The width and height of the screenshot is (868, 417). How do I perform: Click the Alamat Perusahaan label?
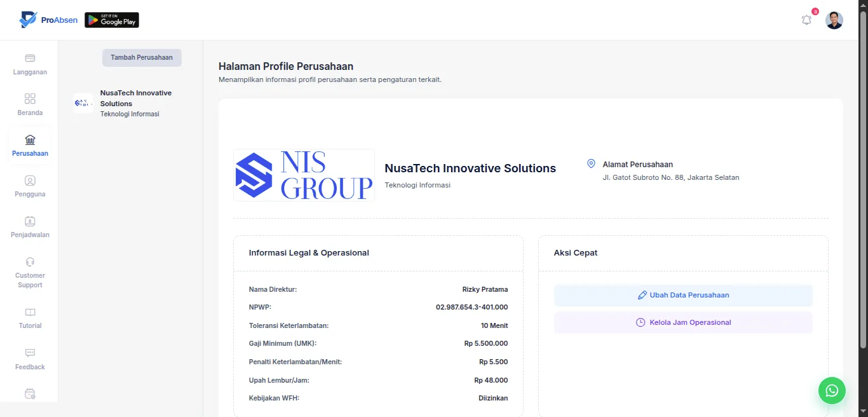[638, 165]
